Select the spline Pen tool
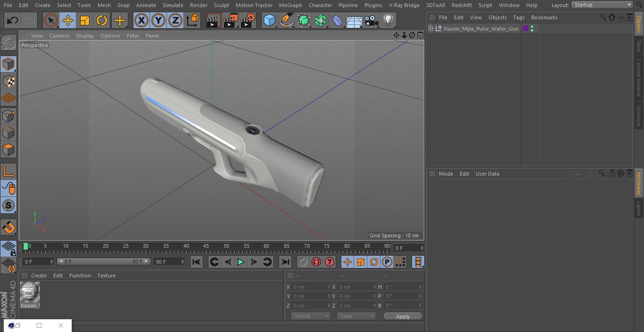 pos(286,20)
